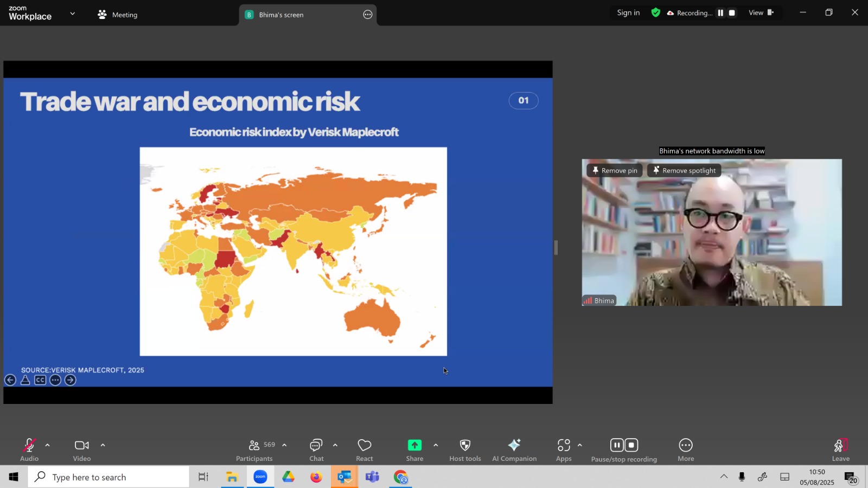Image resolution: width=868 pixels, height=488 pixels.
Task: Toggle the Video camera on
Action: tap(82, 450)
